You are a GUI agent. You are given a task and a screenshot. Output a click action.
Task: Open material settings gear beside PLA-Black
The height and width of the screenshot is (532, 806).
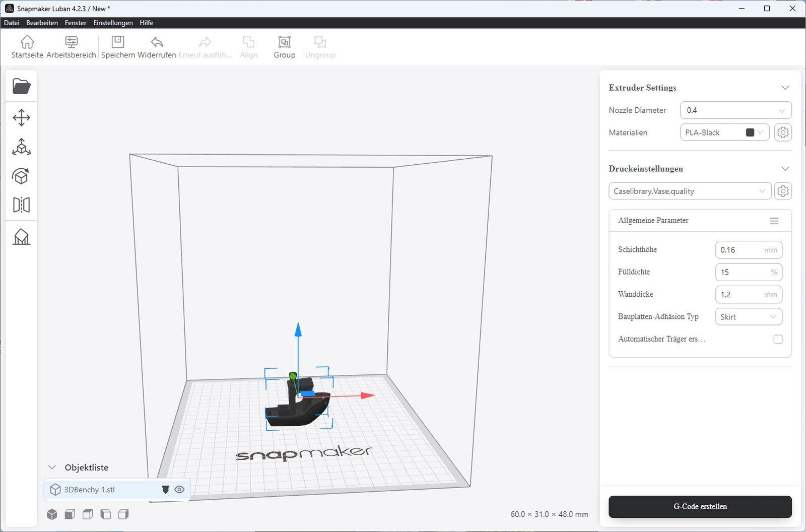[x=782, y=132]
